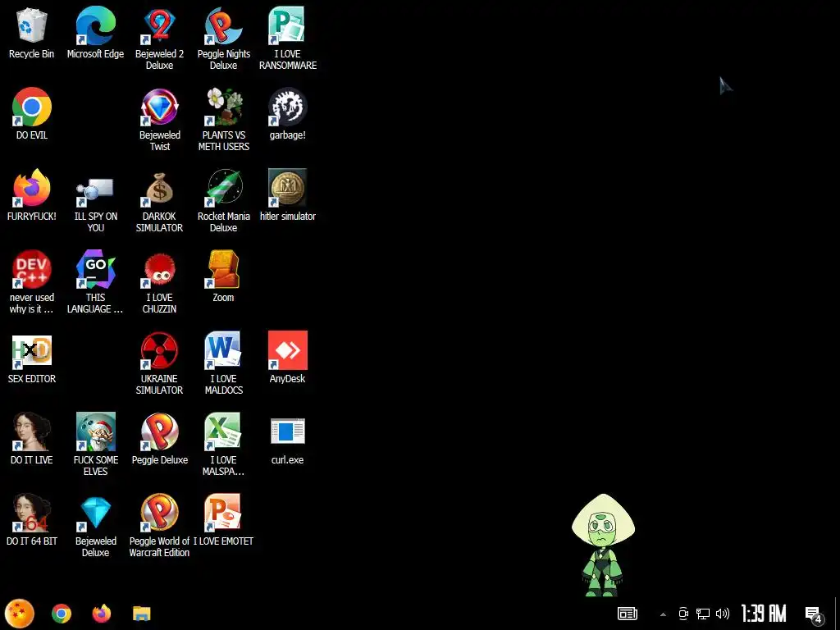The height and width of the screenshot is (630, 840).
Task: Select the Chrome desktop shortcut named DO EVIL
Action: point(32,114)
